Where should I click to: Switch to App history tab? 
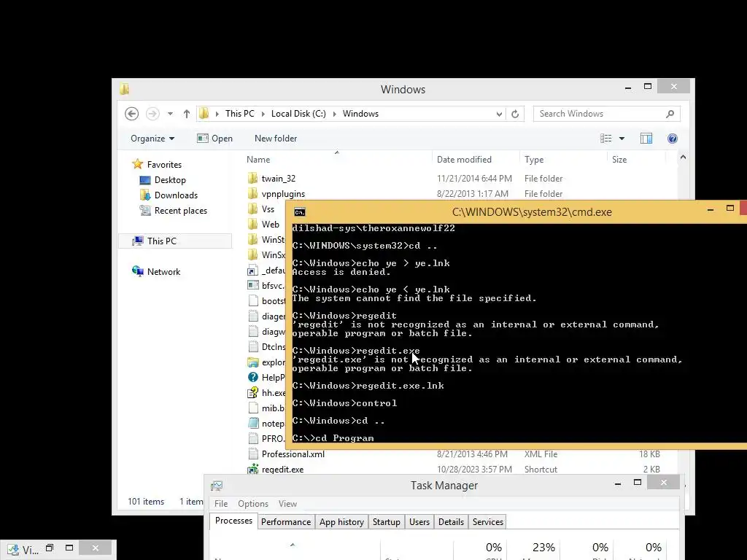tap(341, 522)
